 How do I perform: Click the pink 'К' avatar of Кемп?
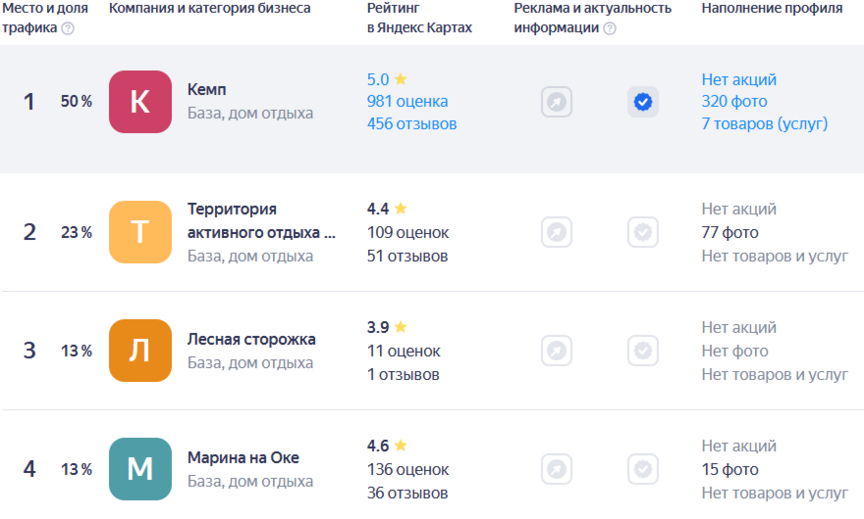pos(140,102)
